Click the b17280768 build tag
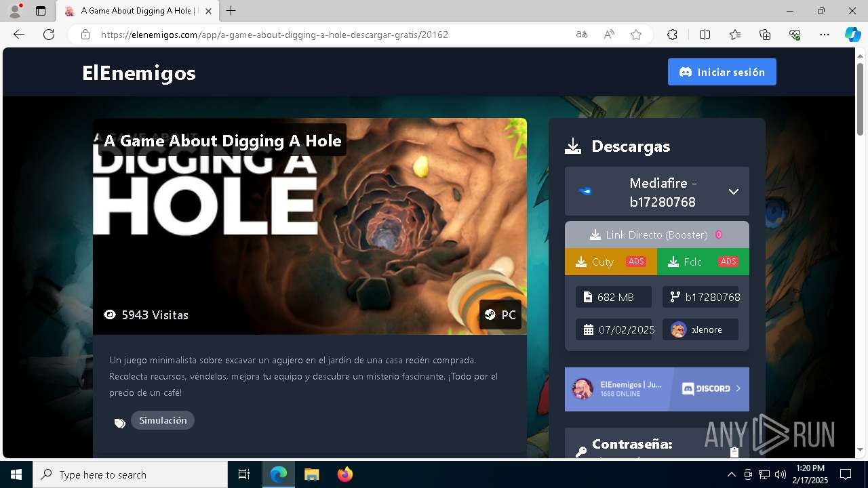The image size is (868, 488). pos(701,297)
